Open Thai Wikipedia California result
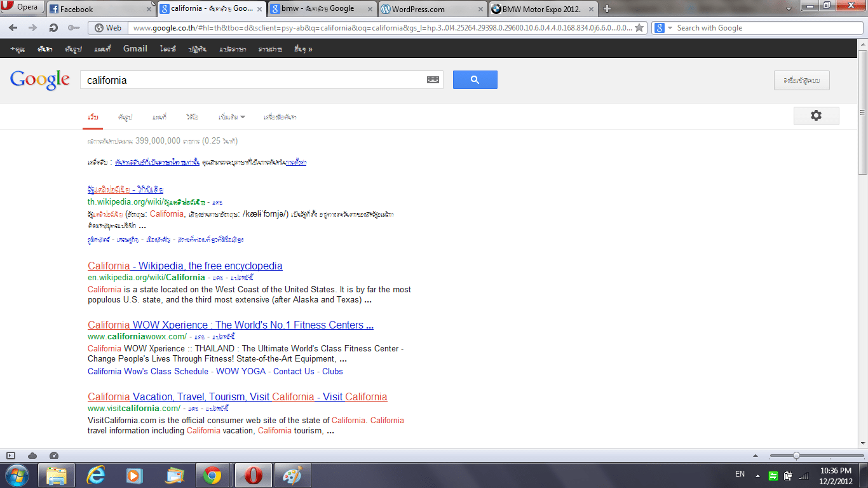Screen dimensions: 868x488 tap(126, 189)
